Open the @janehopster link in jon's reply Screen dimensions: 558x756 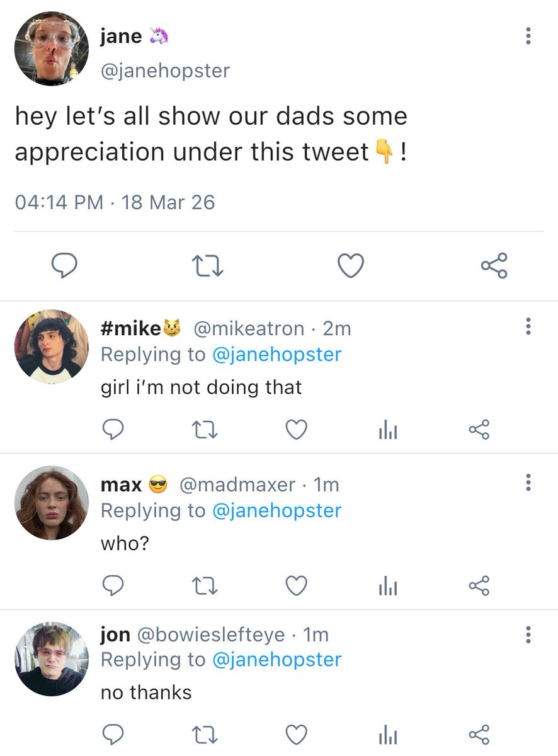(x=277, y=660)
